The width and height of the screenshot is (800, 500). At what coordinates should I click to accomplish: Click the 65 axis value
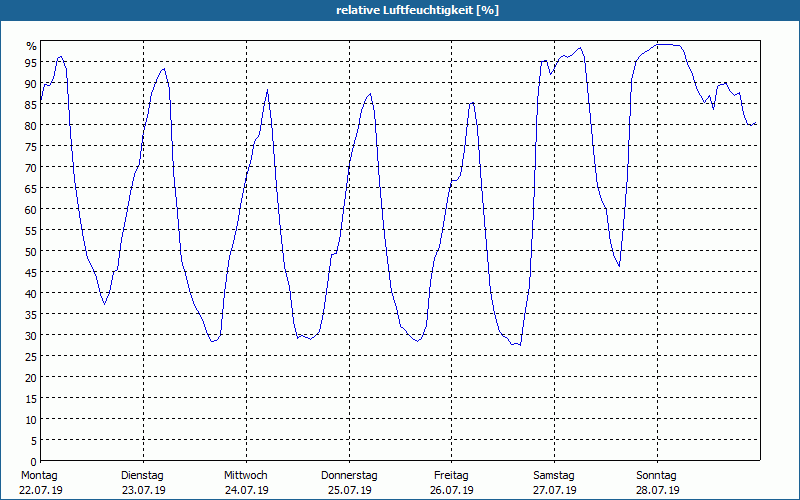[31, 189]
